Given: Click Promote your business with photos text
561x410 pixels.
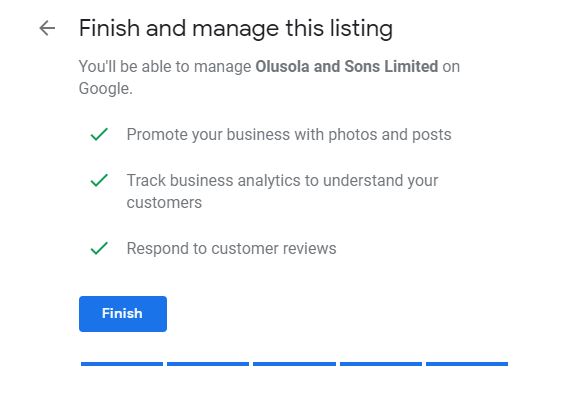Looking at the screenshot, I should 289,135.
